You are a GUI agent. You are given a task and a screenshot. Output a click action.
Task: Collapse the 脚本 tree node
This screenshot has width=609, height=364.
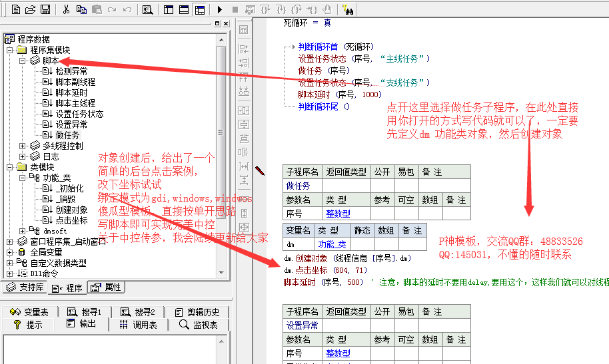[x=22, y=61]
